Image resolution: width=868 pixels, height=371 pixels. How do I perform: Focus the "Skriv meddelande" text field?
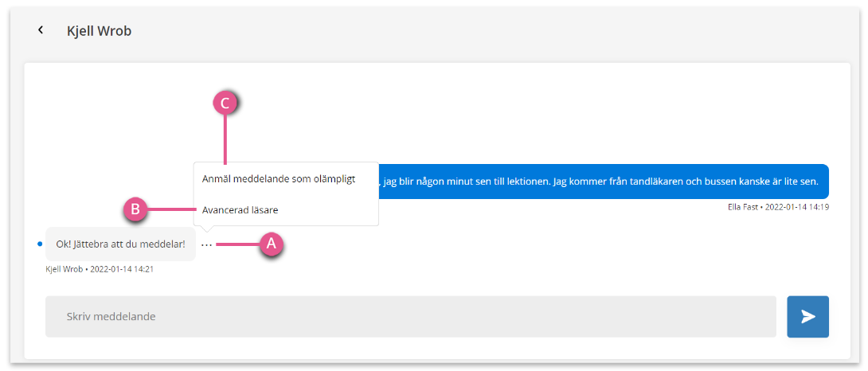point(411,317)
